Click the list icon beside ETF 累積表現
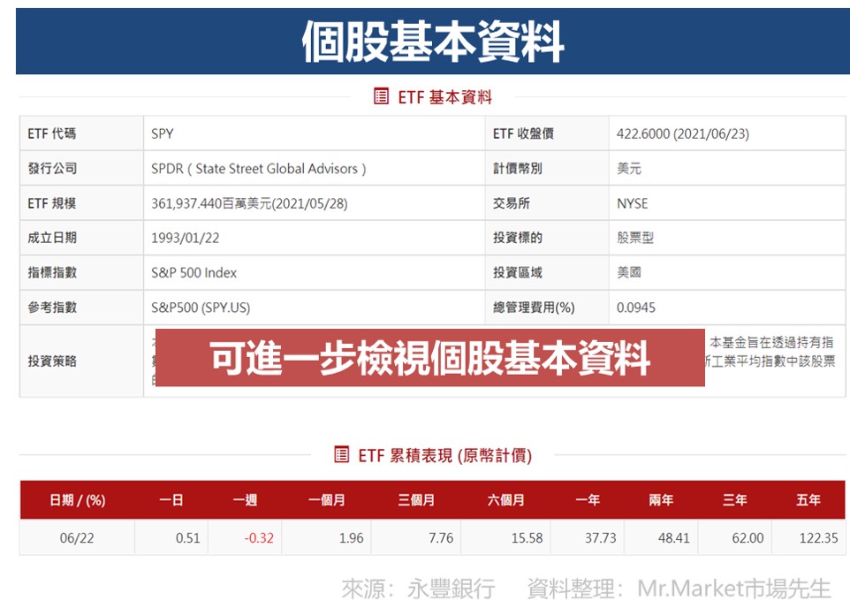 (x=342, y=454)
